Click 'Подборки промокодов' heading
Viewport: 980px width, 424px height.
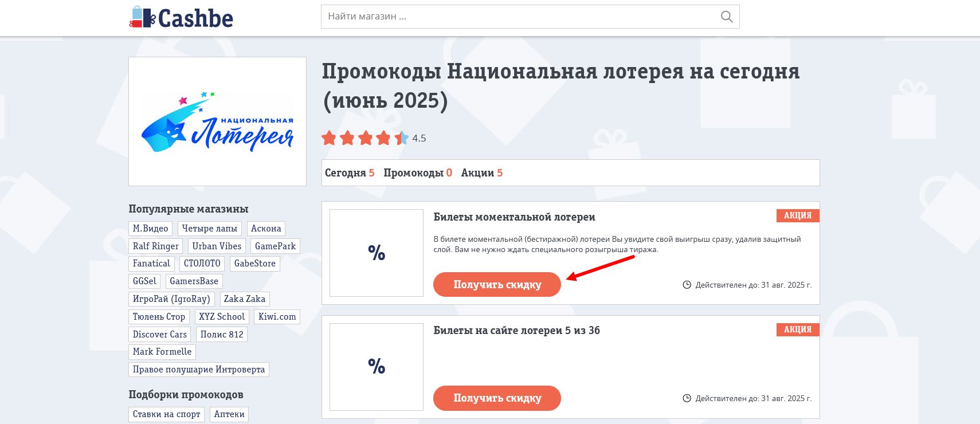[186, 395]
